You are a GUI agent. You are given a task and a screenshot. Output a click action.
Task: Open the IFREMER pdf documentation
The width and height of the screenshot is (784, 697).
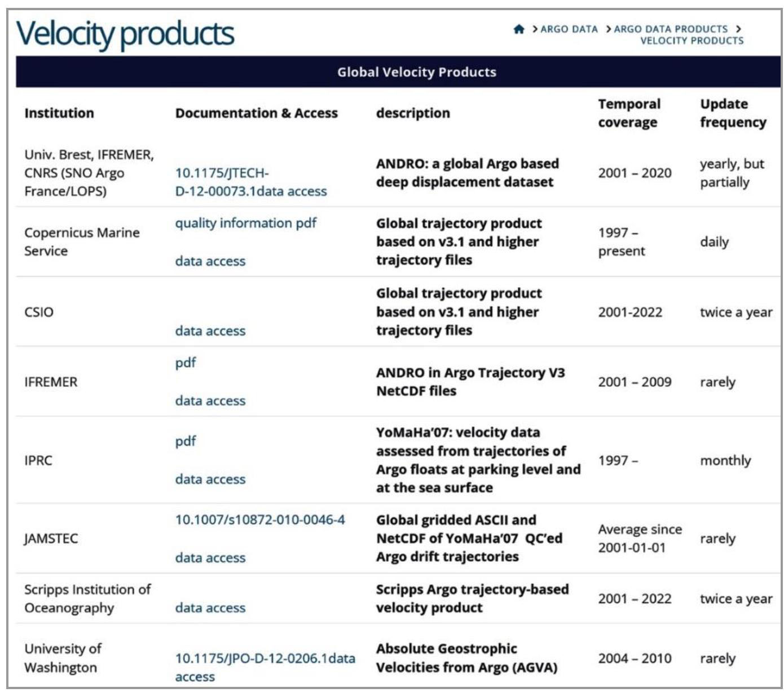[x=186, y=363]
